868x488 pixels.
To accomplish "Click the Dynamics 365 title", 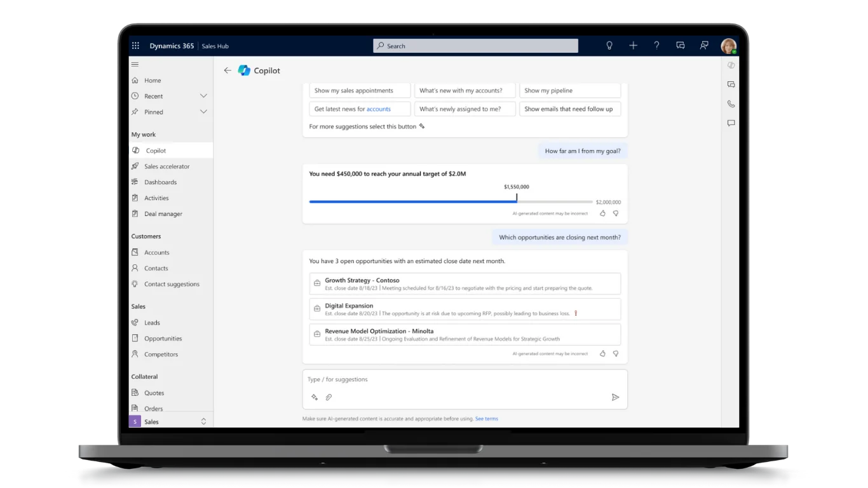I will (172, 46).
